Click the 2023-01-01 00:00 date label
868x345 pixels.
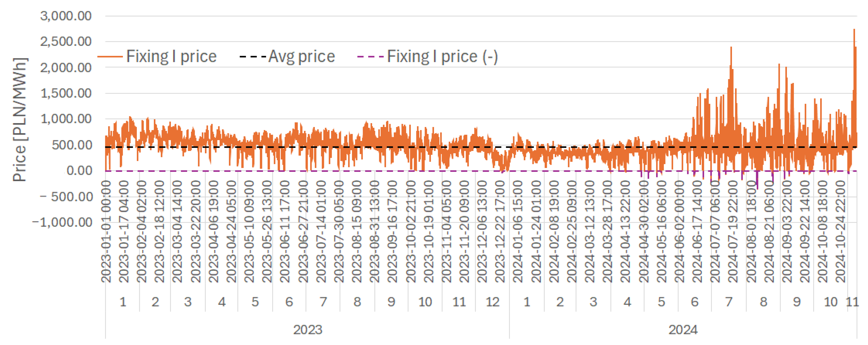pos(106,231)
